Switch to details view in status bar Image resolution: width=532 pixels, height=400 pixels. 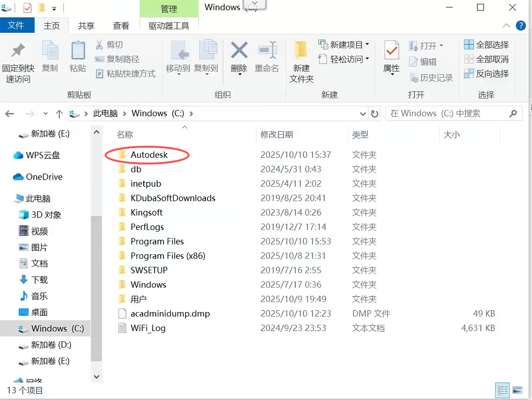coord(502,390)
